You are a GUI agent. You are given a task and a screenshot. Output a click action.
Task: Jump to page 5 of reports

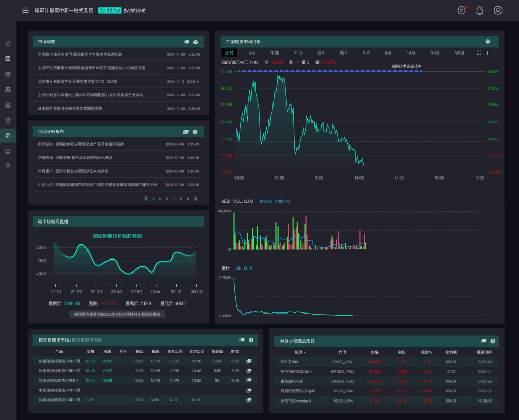pos(181,199)
